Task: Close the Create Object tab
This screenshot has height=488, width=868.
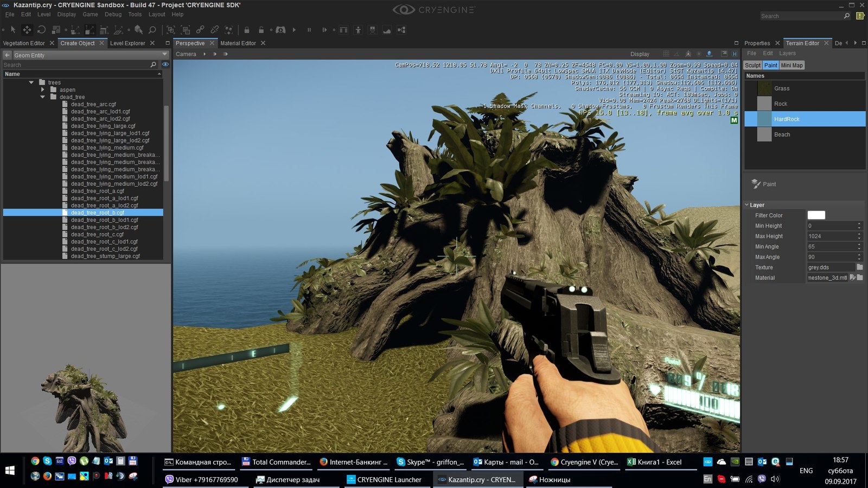Action: [101, 43]
